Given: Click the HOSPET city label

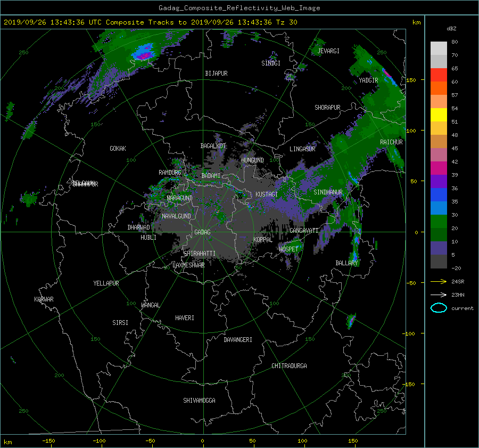Looking at the screenshot, I should point(288,249).
